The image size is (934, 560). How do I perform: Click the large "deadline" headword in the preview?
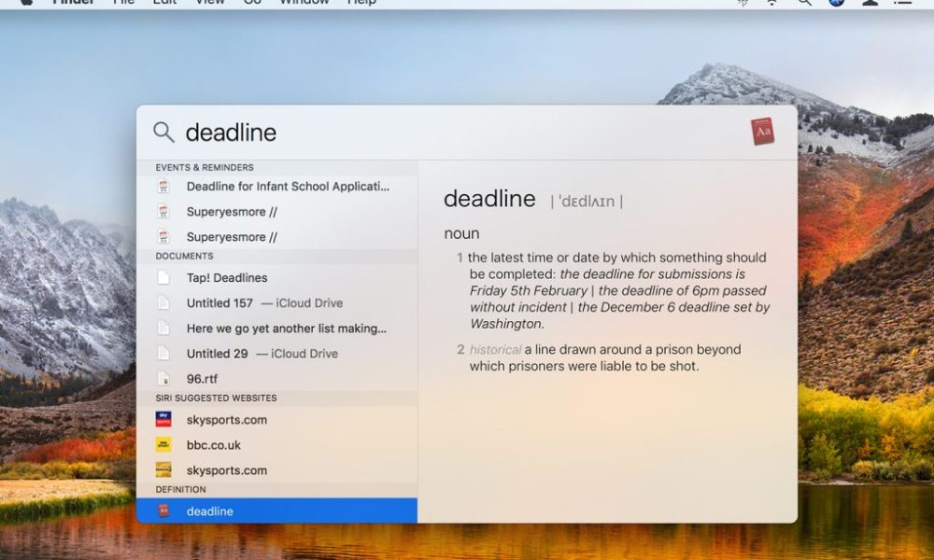tap(489, 199)
